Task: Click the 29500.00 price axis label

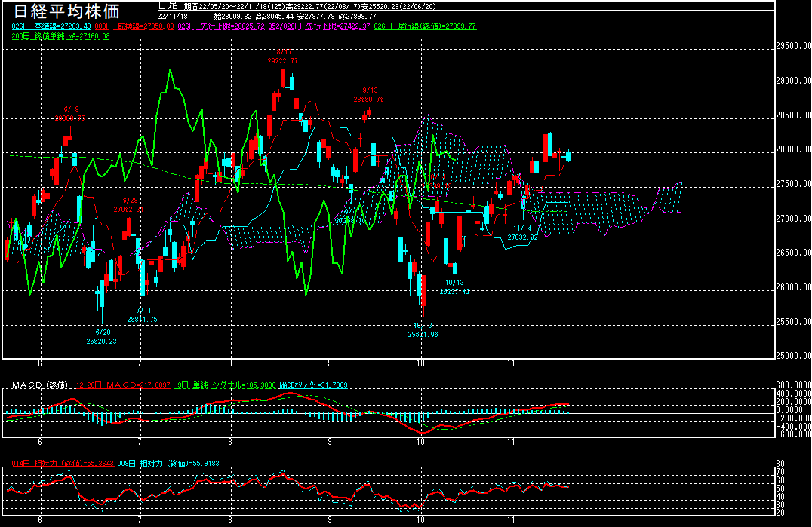Action: pos(793,46)
